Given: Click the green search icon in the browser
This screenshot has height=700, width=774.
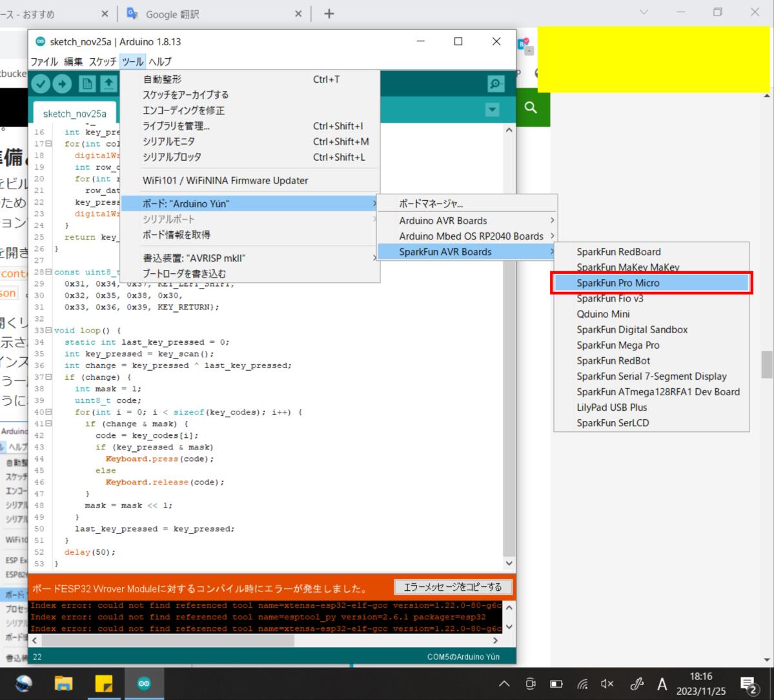Looking at the screenshot, I should click(531, 107).
